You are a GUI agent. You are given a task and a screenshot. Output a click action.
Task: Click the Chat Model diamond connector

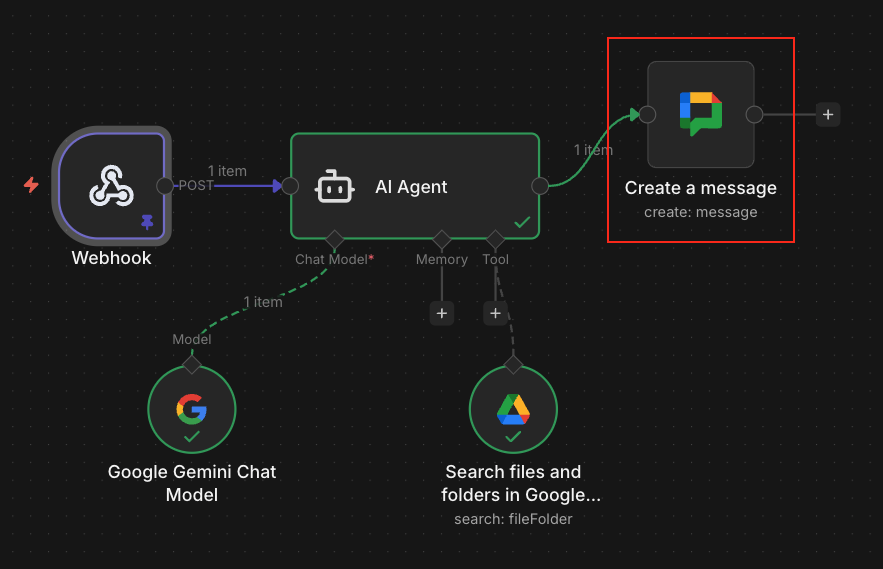(x=334, y=239)
